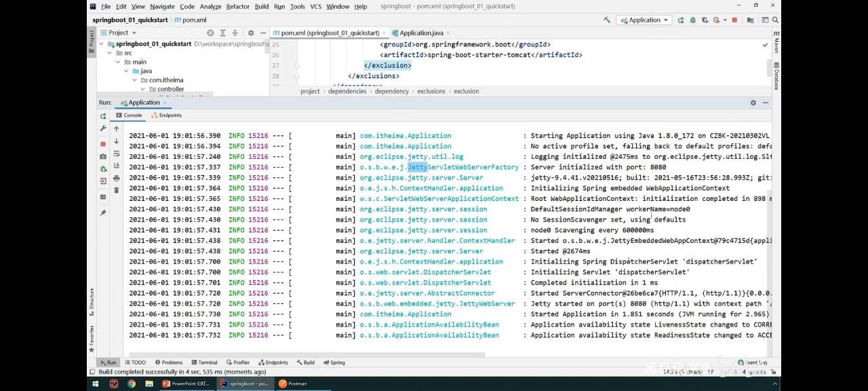Open Application run configuration dropdown
Screen dimensions: 868x391
644,20
